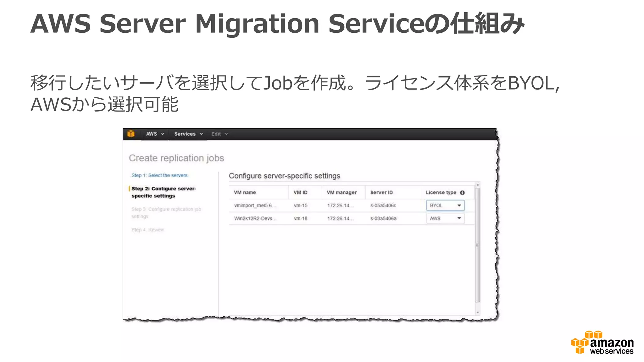The width and height of the screenshot is (644, 362).
Task: Go to Step 1: Select the servers
Action: [159, 175]
